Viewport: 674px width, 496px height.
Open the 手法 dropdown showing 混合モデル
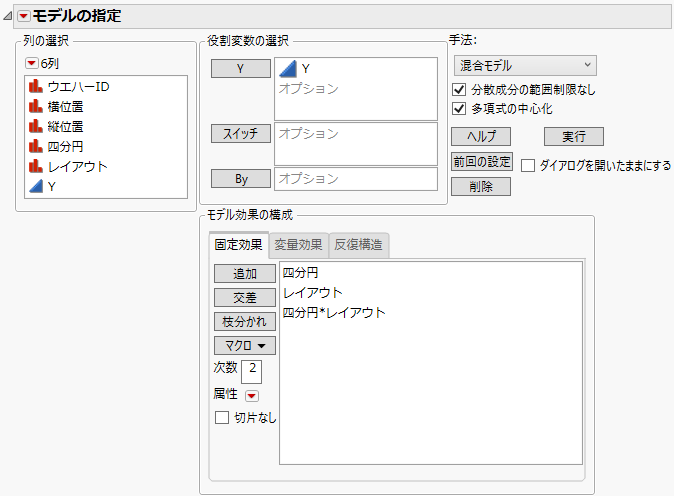pos(524,66)
